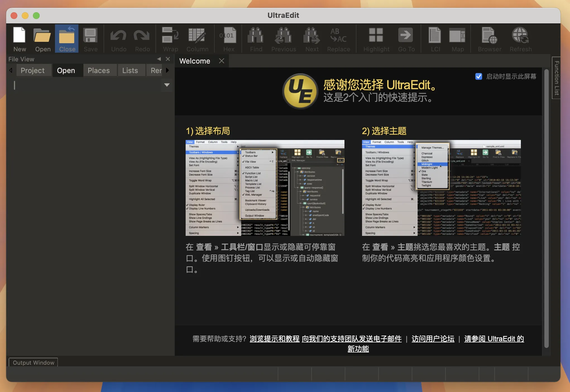The image size is (570, 392).
Task: Click the File View panel title
Action: [21, 59]
